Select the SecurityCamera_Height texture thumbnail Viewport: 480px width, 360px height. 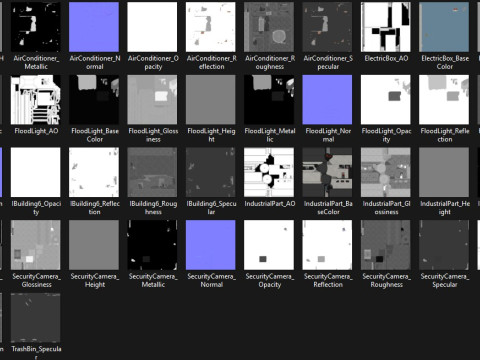(x=94, y=245)
